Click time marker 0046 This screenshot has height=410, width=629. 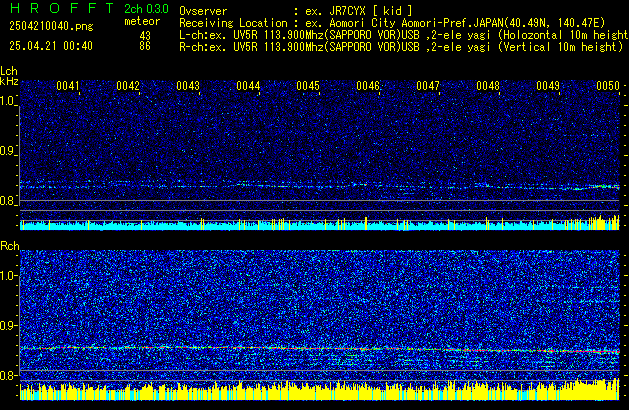[x=368, y=86]
